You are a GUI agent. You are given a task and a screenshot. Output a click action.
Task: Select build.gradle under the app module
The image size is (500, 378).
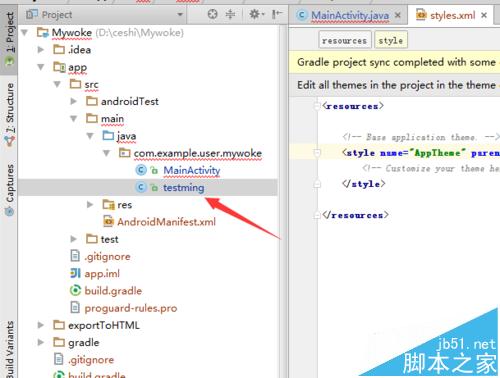pyautogui.click(x=113, y=291)
